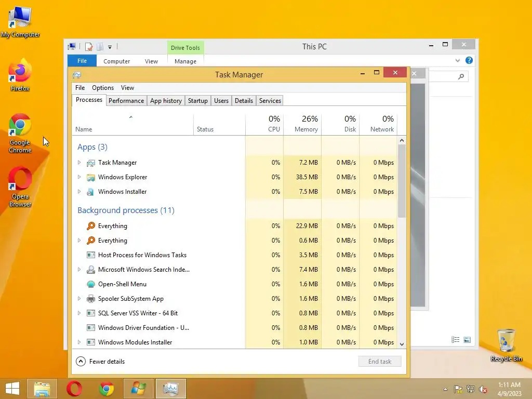Click the End task button
The image size is (532, 399).
[380, 362]
